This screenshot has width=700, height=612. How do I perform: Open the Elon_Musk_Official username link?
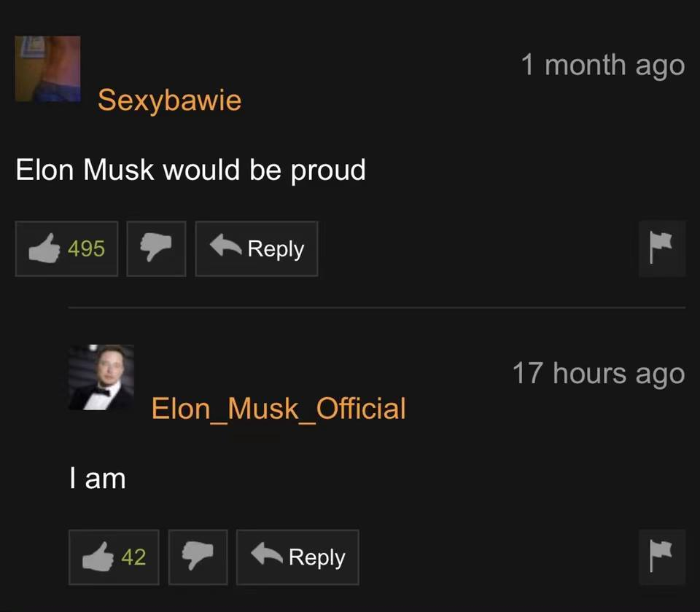pos(279,409)
